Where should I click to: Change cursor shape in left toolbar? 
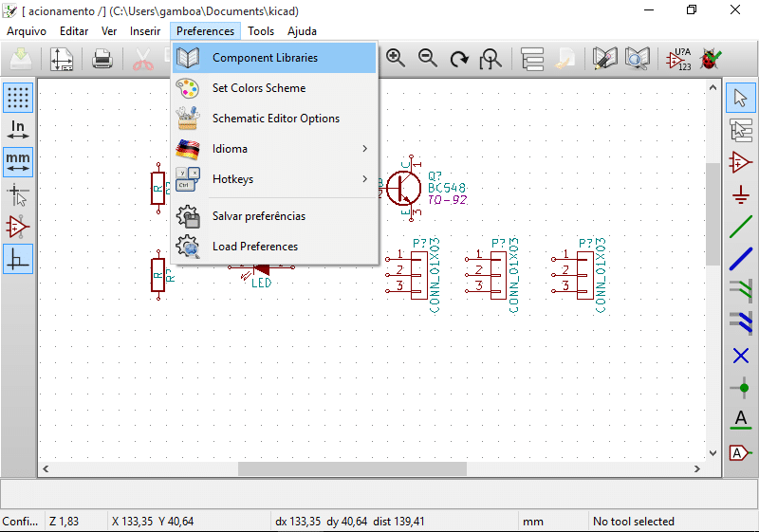pyautogui.click(x=18, y=195)
